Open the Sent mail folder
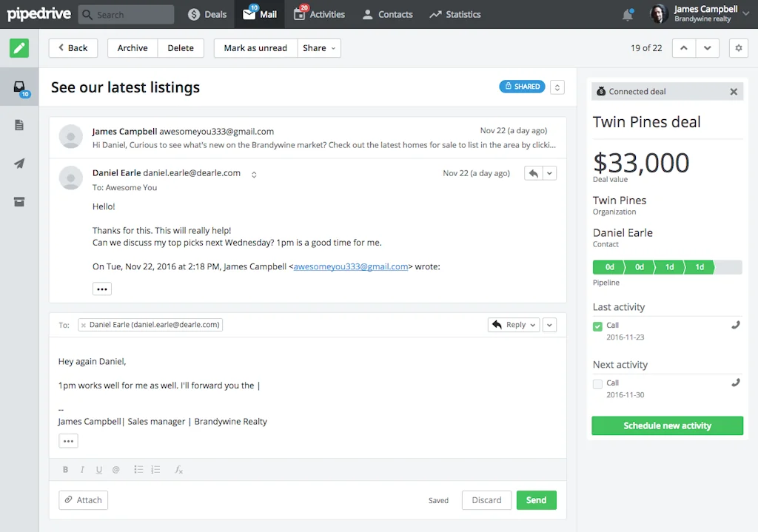The image size is (758, 532). click(x=19, y=164)
